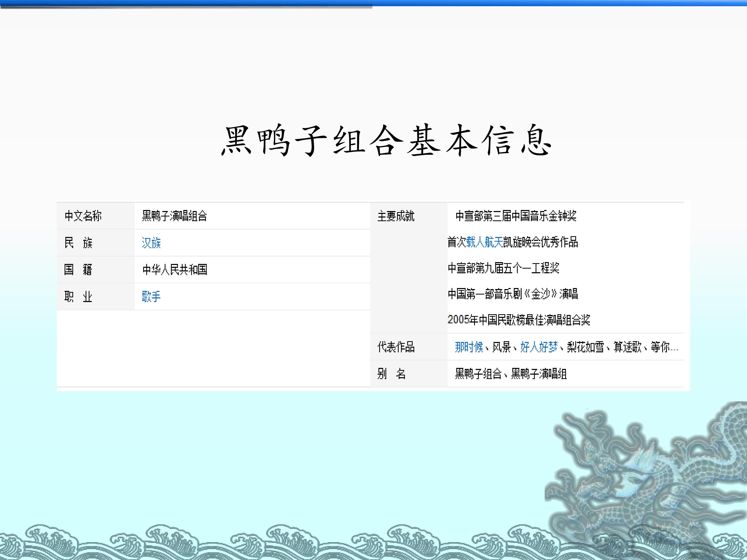Select the 代表作品 label

396,347
